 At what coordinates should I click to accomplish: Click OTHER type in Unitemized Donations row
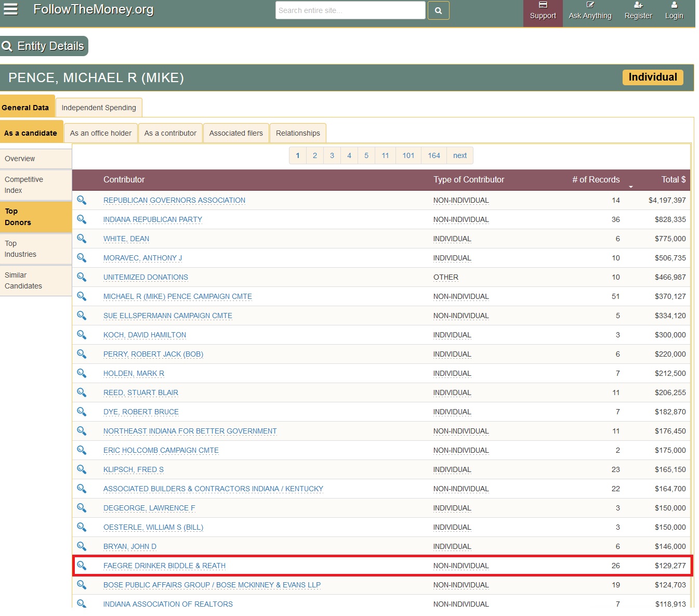[446, 277]
